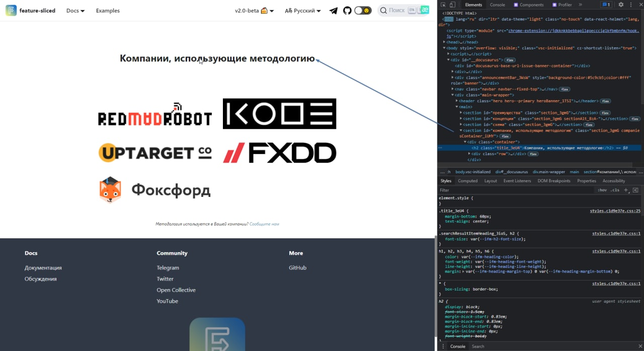Open the v2.0-beta version dropdown
Image resolution: width=644 pixels, height=351 pixels.
[255, 11]
